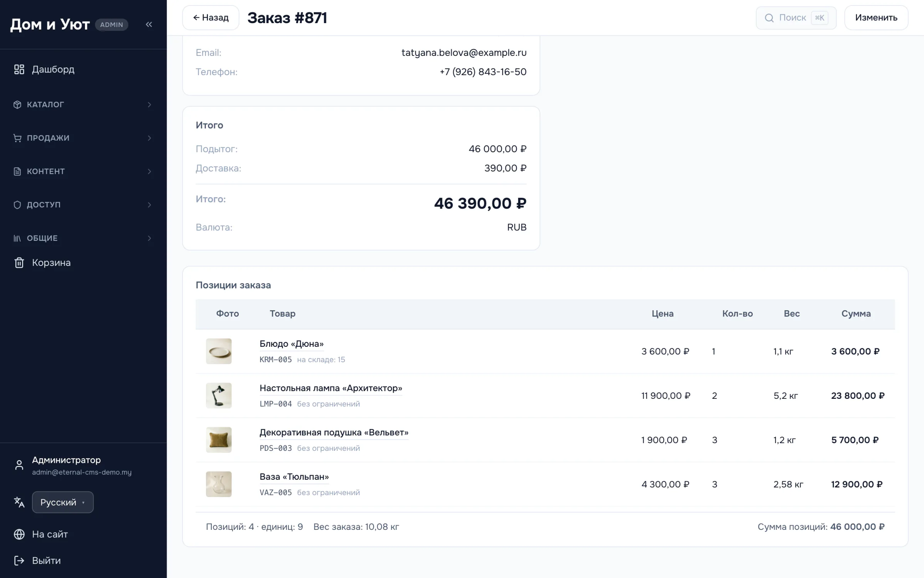Click the Доступ shield icon

pyautogui.click(x=17, y=205)
